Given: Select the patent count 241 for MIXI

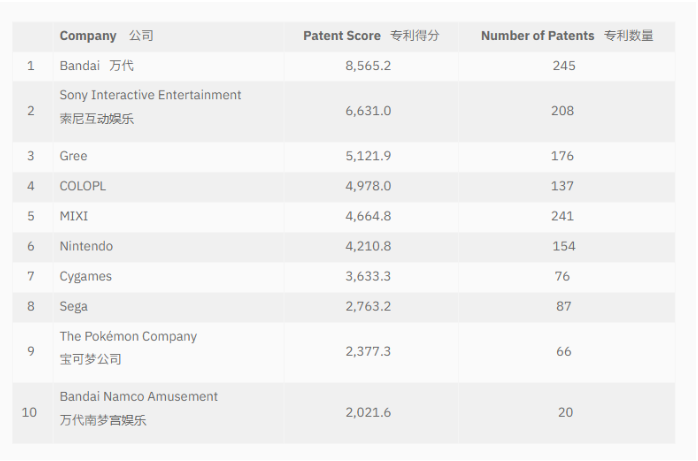Looking at the screenshot, I should (563, 216).
